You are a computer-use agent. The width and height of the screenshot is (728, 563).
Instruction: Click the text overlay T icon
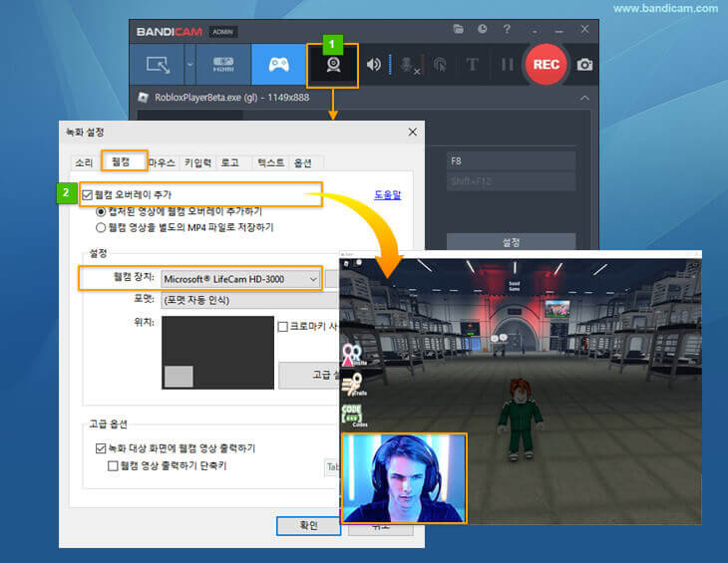pyautogui.click(x=473, y=65)
